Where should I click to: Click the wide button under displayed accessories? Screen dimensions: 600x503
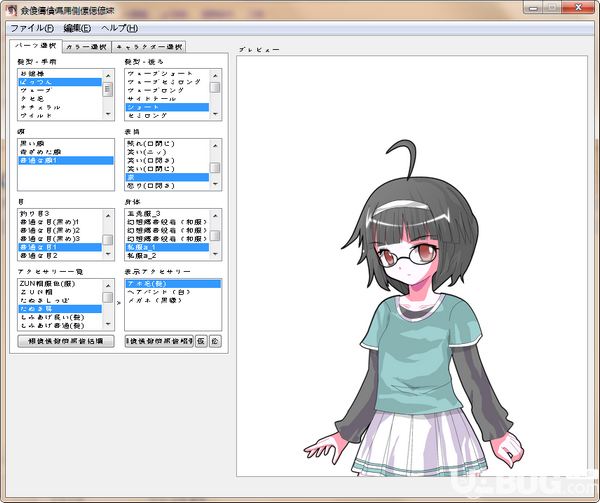[159, 341]
